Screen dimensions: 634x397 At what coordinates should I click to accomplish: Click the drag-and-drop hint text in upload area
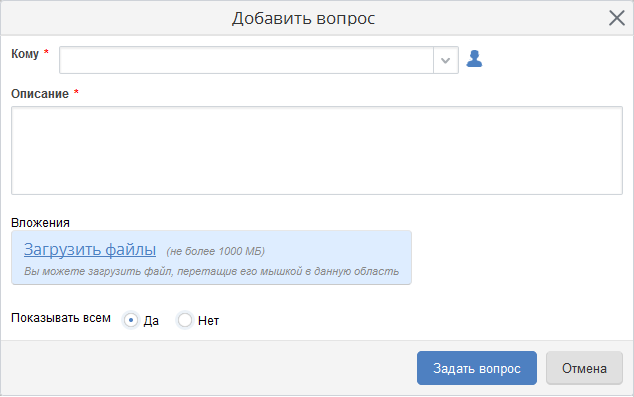click(211, 271)
